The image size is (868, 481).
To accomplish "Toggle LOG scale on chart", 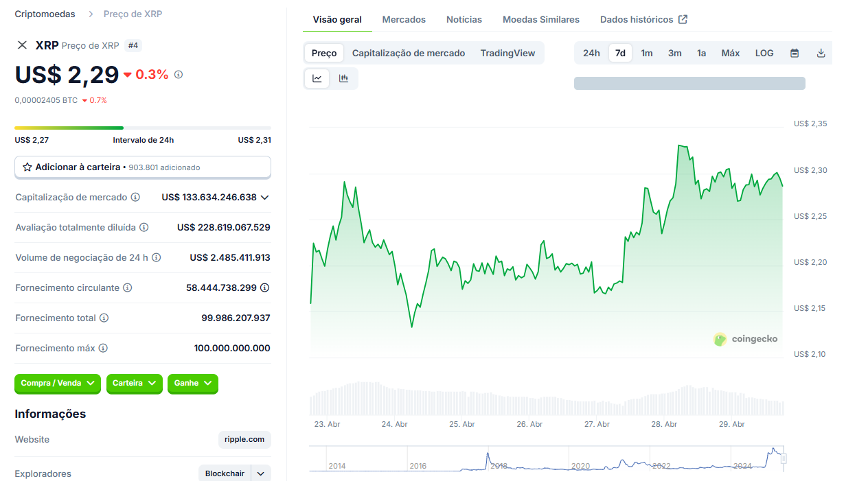I will (x=764, y=53).
